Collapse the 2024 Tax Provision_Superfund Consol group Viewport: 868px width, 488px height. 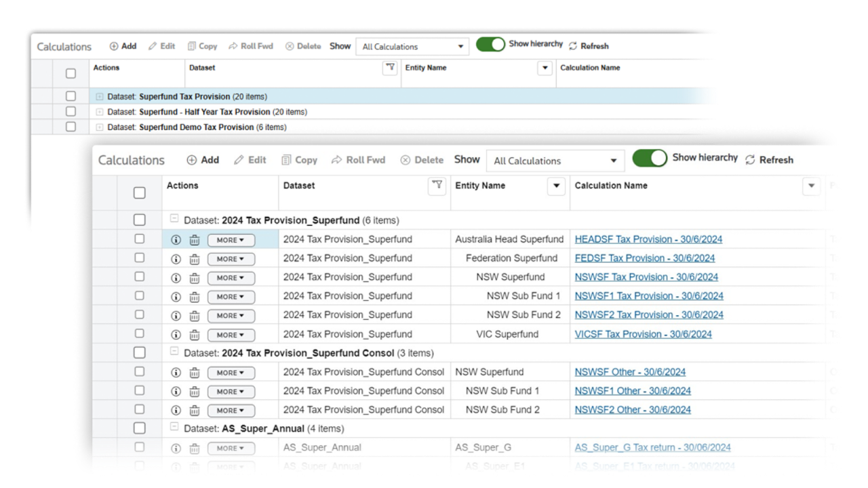click(174, 352)
